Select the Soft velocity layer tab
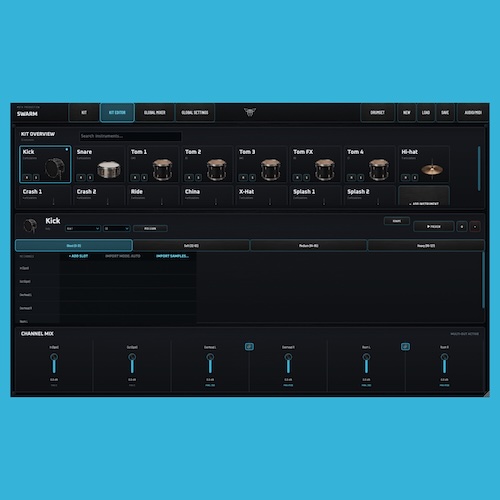Viewport: 500px width, 500px height. 191,245
